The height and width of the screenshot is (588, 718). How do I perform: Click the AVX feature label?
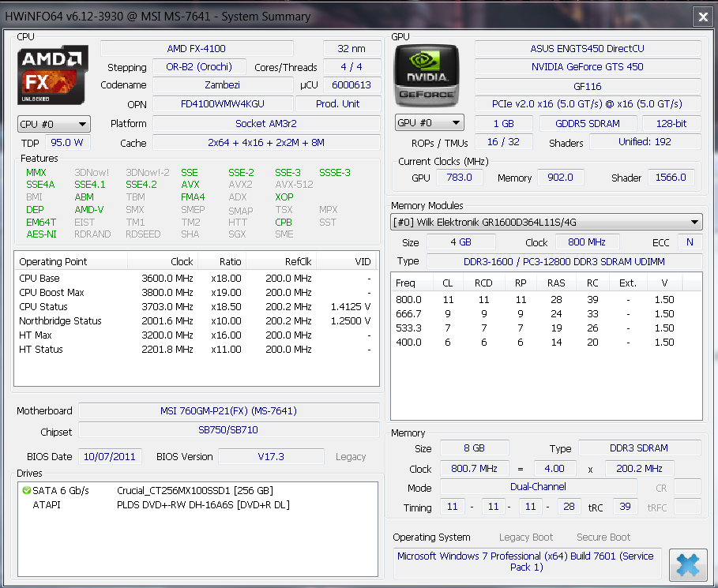tap(190, 185)
